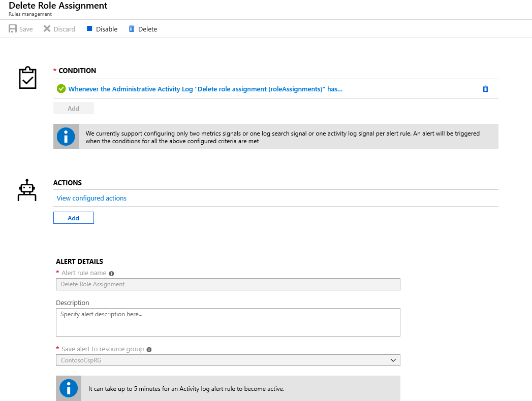This screenshot has height=401, width=532.
Task: Click the "It can take up to 5 minutes" text
Action: pyautogui.click(x=186, y=389)
